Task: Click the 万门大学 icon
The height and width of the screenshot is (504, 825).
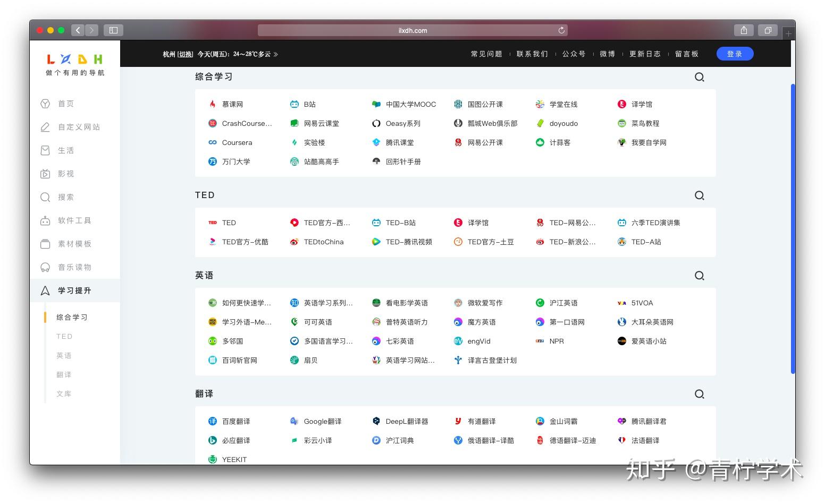Action: tap(213, 161)
